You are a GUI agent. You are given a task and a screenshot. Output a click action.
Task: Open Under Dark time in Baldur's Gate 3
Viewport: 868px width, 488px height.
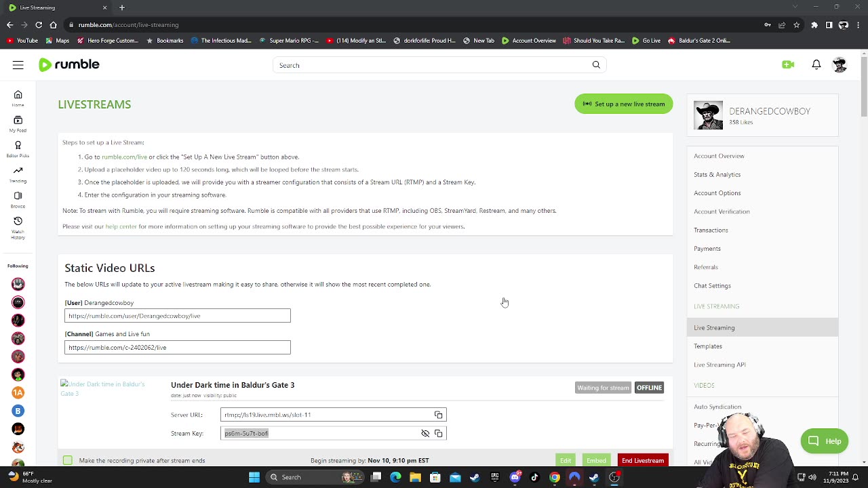(233, 385)
